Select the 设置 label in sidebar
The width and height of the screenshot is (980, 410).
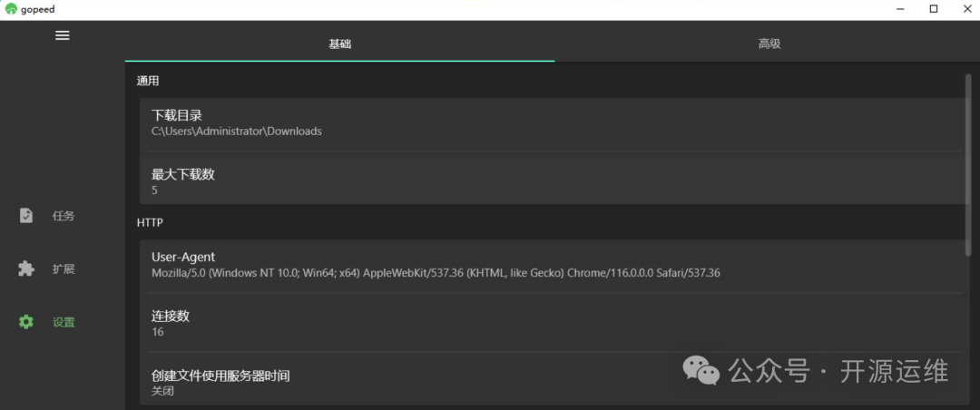[x=64, y=322]
